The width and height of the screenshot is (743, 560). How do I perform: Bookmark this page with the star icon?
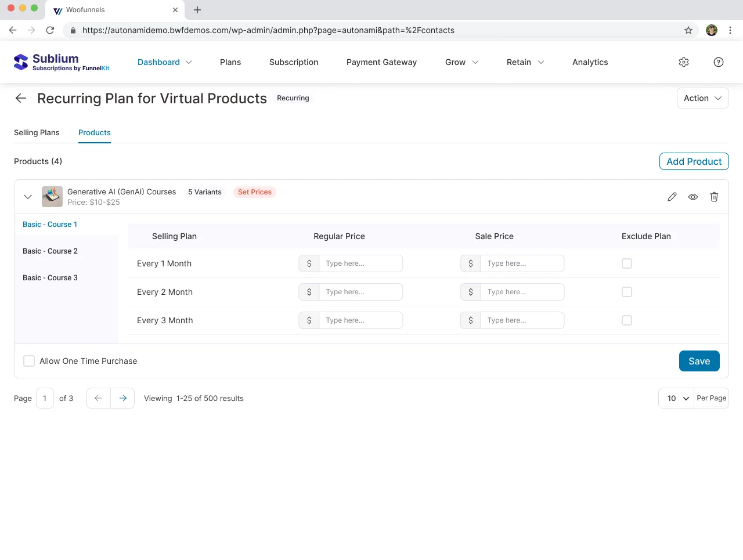coord(688,30)
